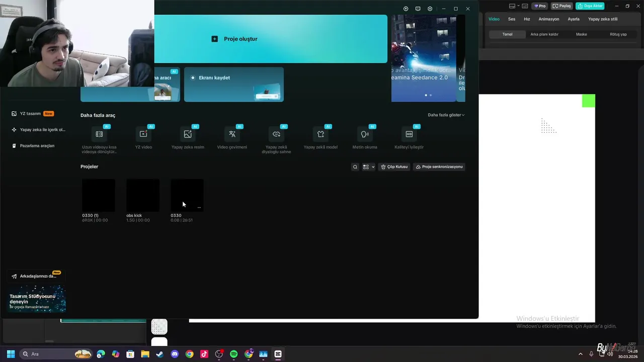The width and height of the screenshot is (644, 362).
Task: Open CapCut from the taskbar
Action: click(278, 354)
